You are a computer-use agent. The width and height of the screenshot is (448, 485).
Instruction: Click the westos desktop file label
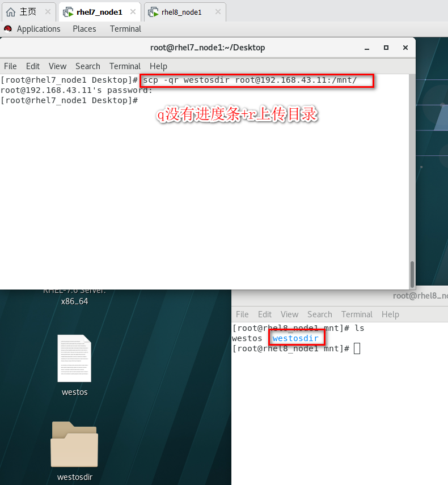click(x=75, y=392)
